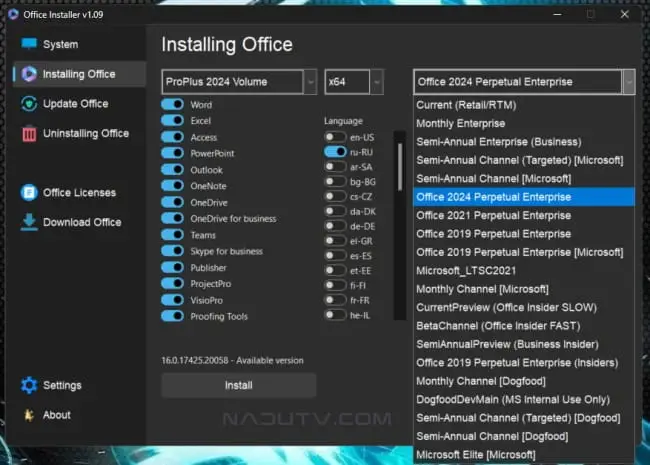
Task: Toggle Proofing Tools switch
Action: (172, 316)
